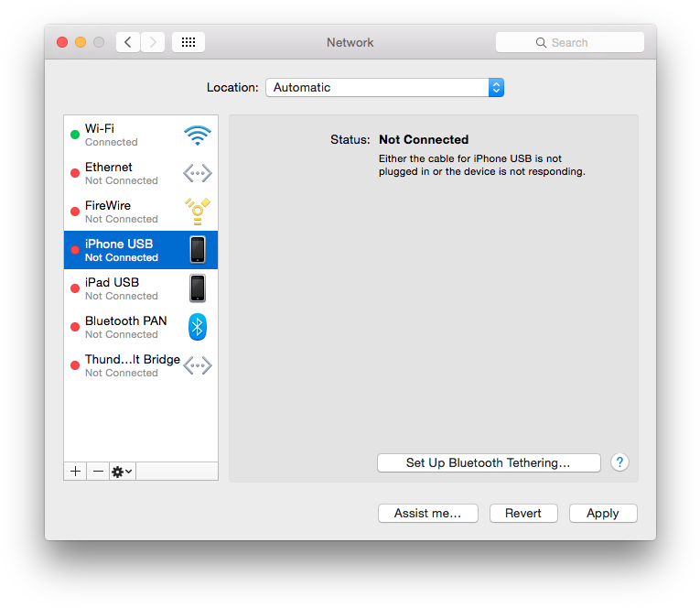Click the iPhone USB device icon
The height and width of the screenshot is (608, 700).
click(x=198, y=249)
